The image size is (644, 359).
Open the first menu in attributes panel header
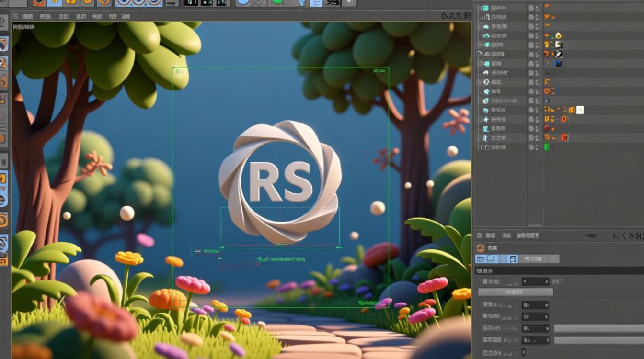[479, 236]
